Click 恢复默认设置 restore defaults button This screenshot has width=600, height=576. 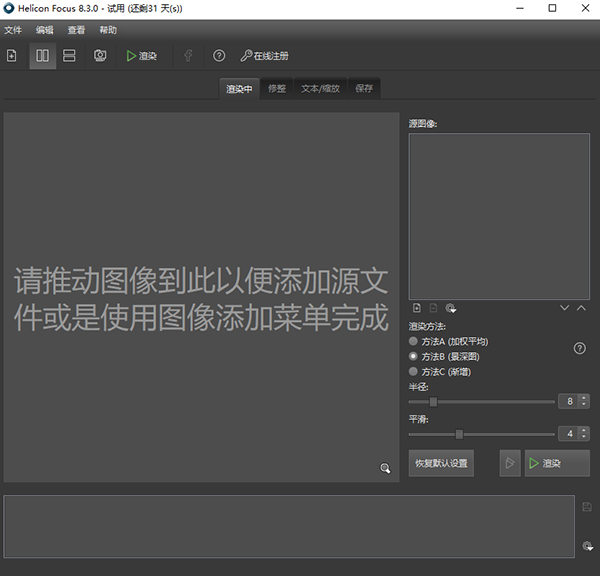pyautogui.click(x=441, y=463)
